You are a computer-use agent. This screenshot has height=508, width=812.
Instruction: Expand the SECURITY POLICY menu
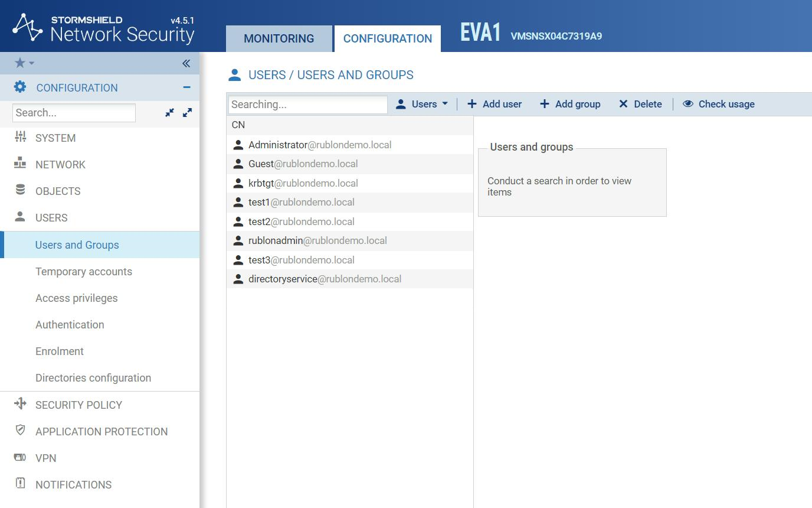point(78,405)
